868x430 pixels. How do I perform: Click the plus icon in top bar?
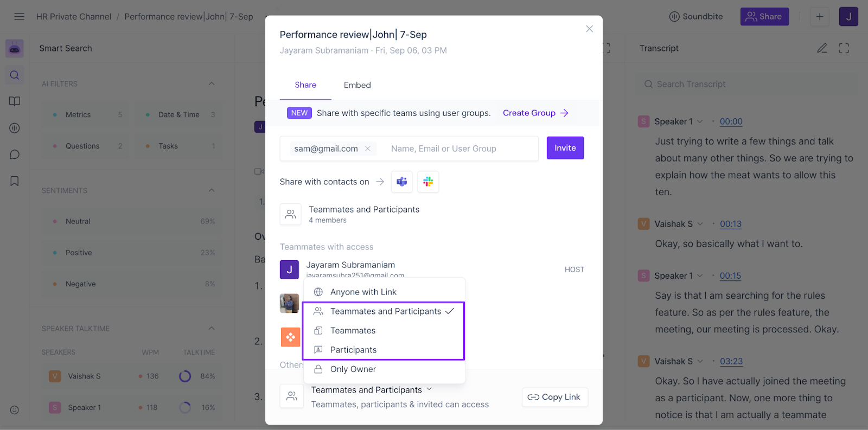click(x=820, y=17)
